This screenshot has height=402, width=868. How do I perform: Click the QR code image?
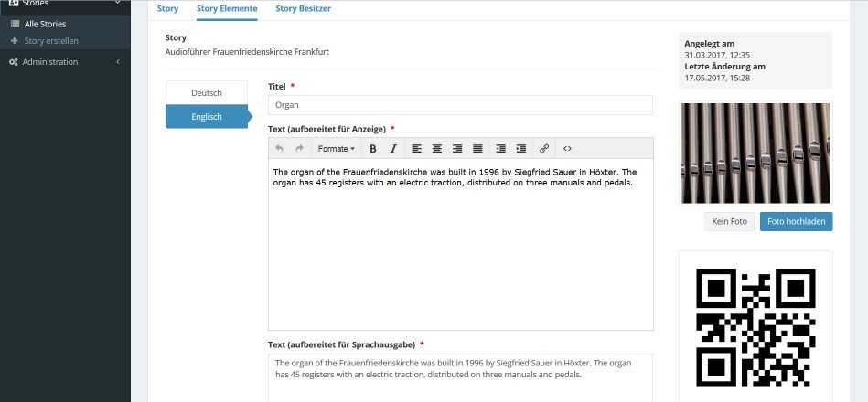(x=755, y=327)
